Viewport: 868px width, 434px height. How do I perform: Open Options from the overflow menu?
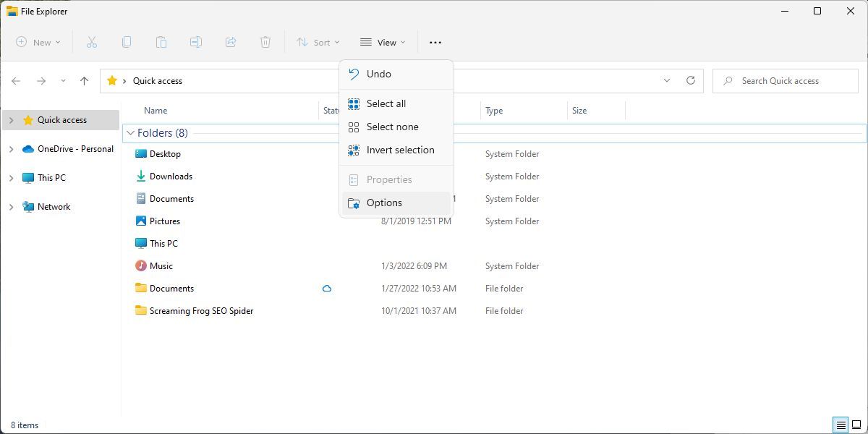pos(384,203)
